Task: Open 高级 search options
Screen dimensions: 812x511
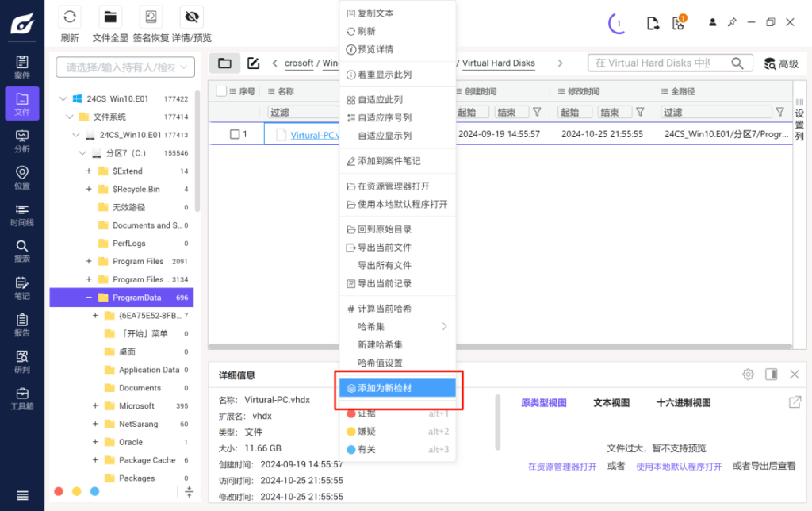Action: [x=781, y=63]
